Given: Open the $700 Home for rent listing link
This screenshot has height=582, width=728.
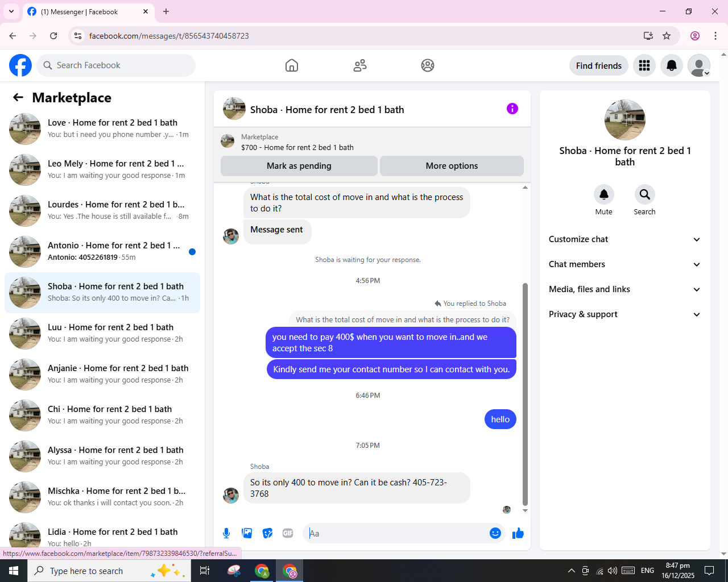Looking at the screenshot, I should [x=372, y=142].
